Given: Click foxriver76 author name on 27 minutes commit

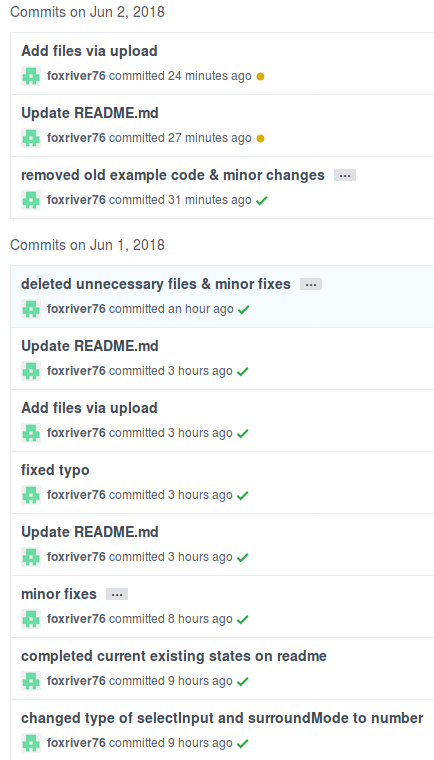Looking at the screenshot, I should coord(76,138).
